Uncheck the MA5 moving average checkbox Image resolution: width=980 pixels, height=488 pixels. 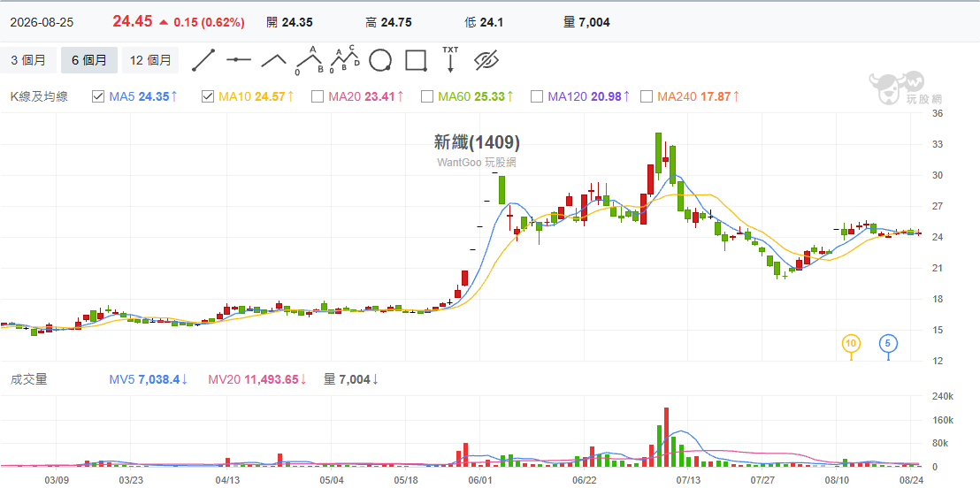point(98,96)
